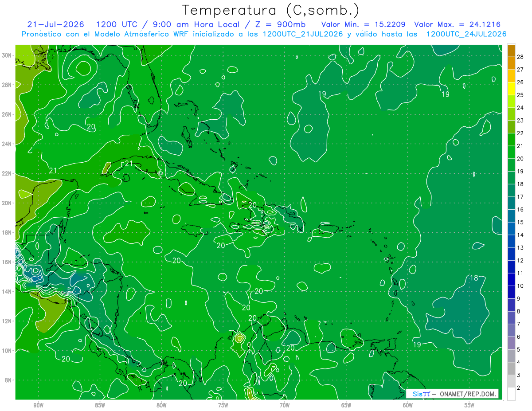Click the '8N' latitude axis label
The width and height of the screenshot is (532, 411).
8,380
